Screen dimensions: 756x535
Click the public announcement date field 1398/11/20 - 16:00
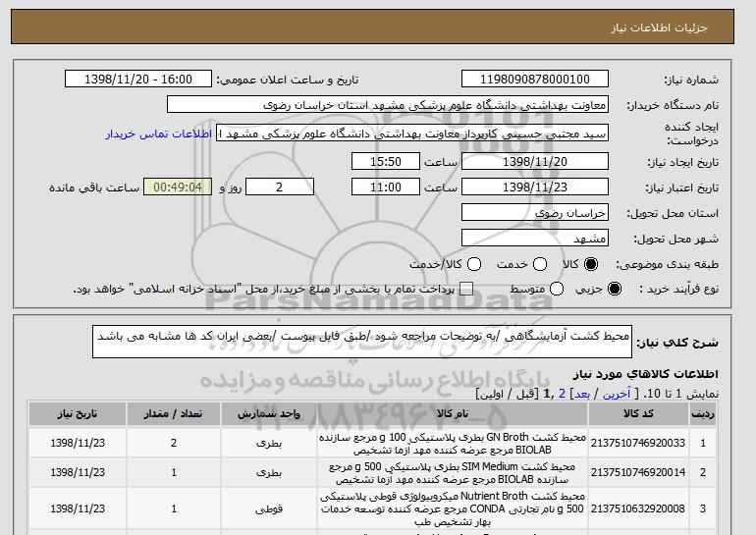138,80
